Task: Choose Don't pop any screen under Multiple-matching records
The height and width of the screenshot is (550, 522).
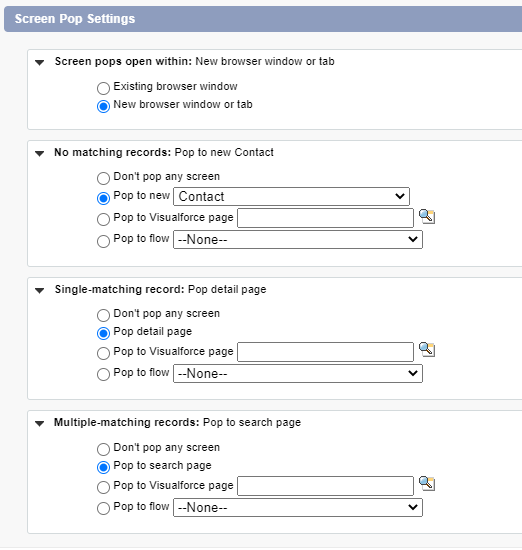Action: point(103,449)
